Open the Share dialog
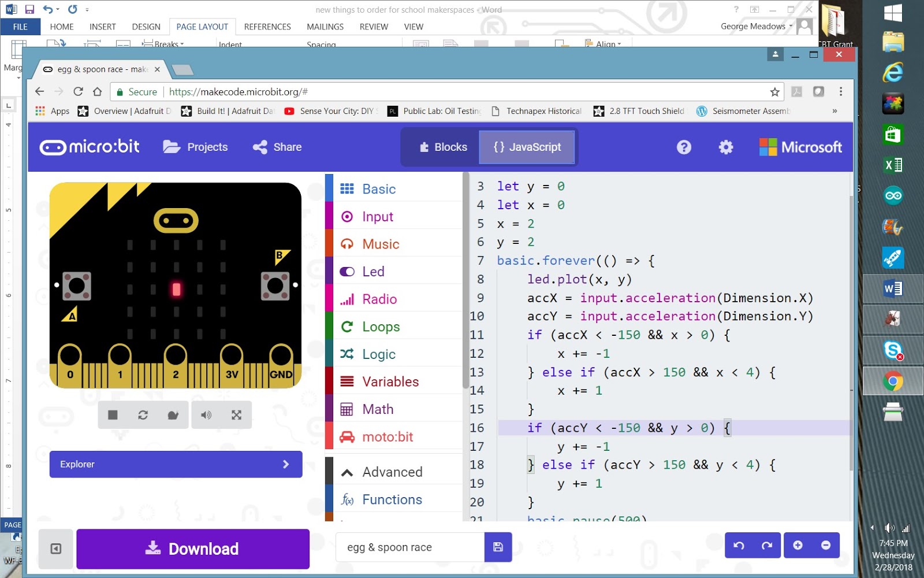This screenshot has height=578, width=924. pyautogui.click(x=277, y=147)
